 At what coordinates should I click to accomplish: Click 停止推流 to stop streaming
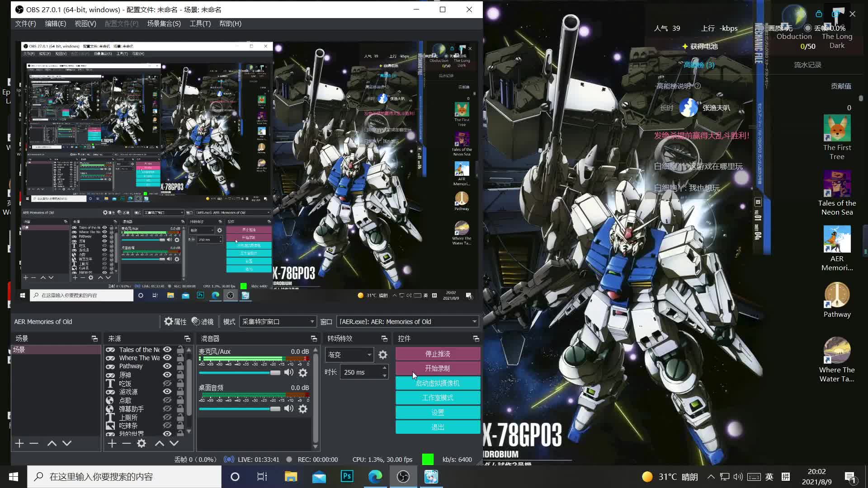tap(438, 354)
